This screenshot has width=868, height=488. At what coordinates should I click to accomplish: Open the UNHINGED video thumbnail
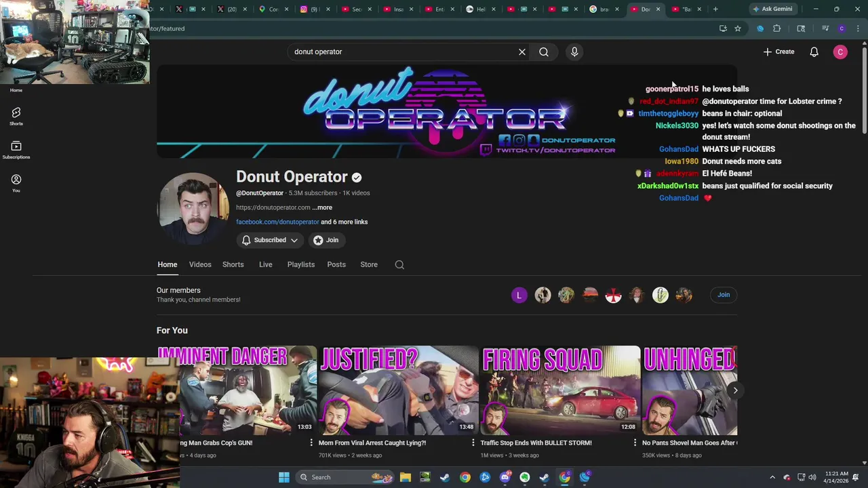(690, 390)
